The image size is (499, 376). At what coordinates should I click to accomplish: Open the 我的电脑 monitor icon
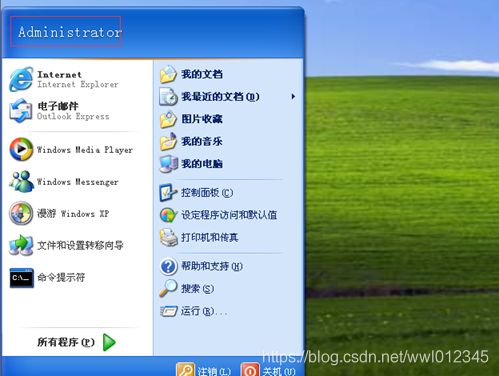[168, 164]
